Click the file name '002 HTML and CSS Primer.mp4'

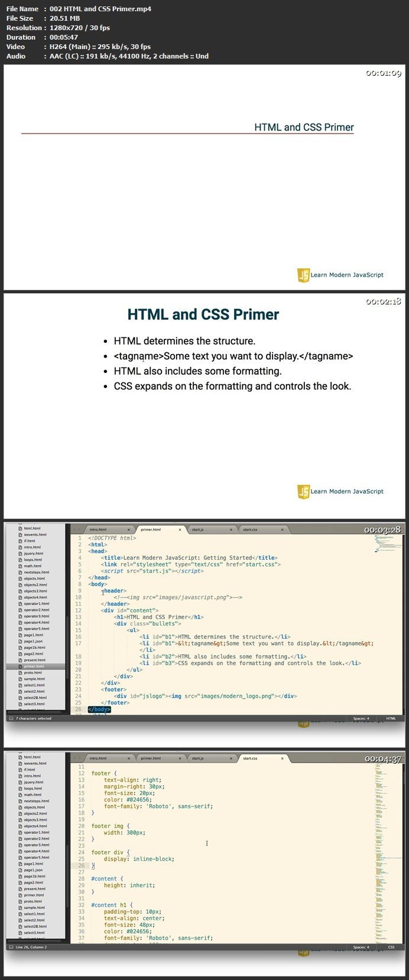click(x=100, y=9)
